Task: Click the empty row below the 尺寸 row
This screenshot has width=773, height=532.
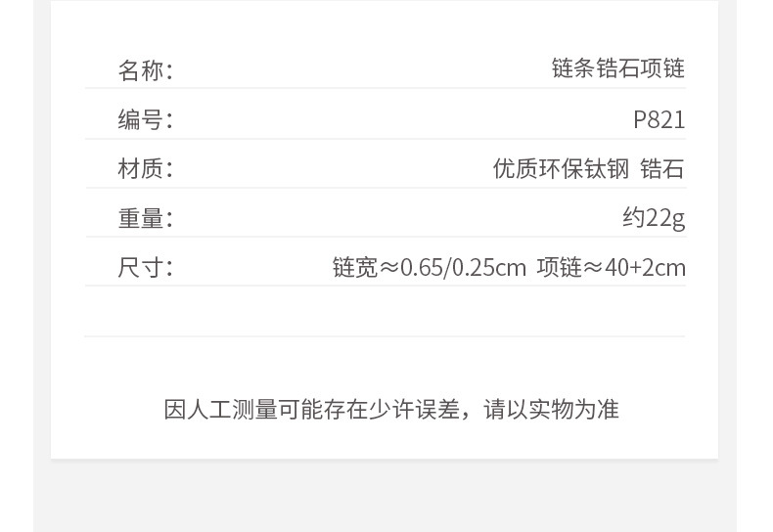Action: pos(385,311)
